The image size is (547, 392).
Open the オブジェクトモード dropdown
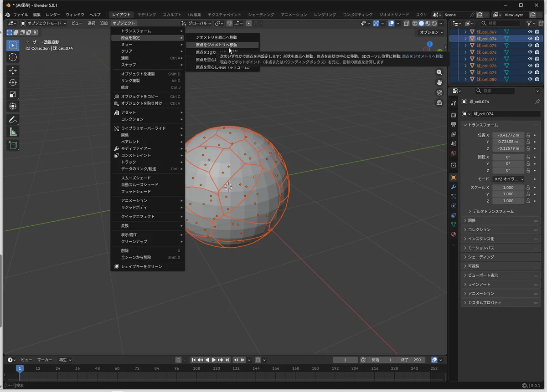point(44,23)
